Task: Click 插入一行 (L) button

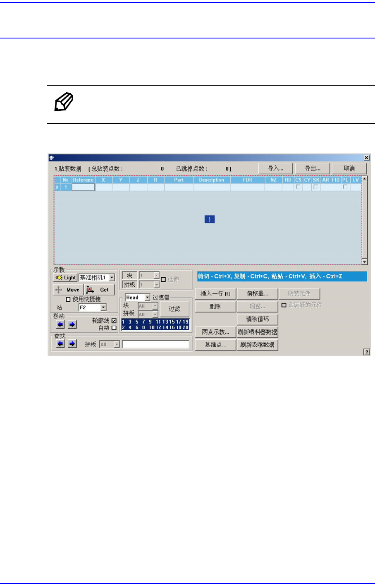Action: pyautogui.click(x=215, y=294)
